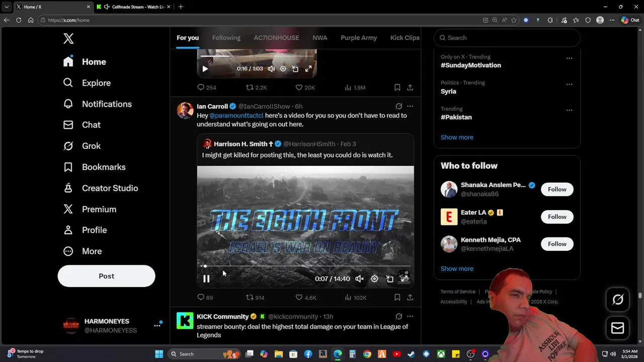
Task: Open the @paramounttactcl mention link
Action: [x=236, y=116]
